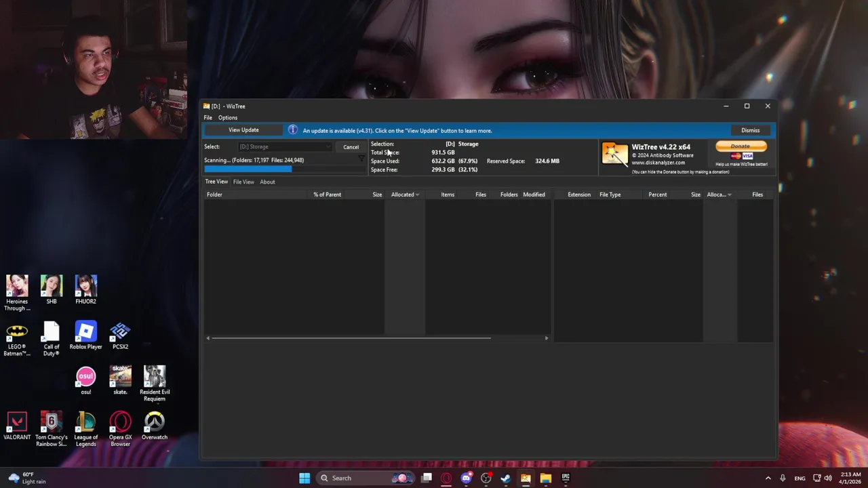
Task: Select the Resident Evil Requiem desktop icon
Action: [x=155, y=384]
